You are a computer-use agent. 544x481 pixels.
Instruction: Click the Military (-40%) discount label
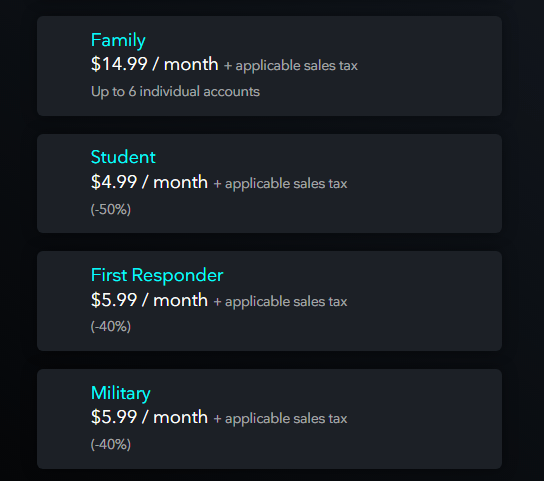coord(111,445)
